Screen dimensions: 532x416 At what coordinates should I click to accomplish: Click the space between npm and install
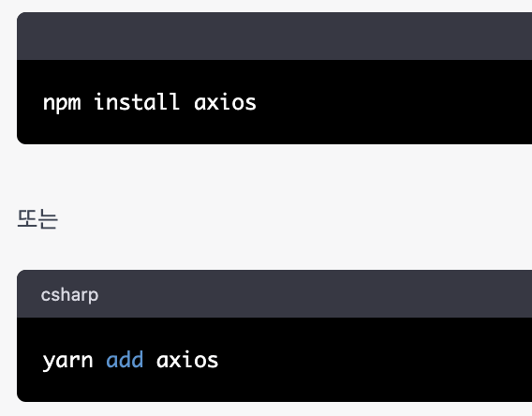click(87, 102)
